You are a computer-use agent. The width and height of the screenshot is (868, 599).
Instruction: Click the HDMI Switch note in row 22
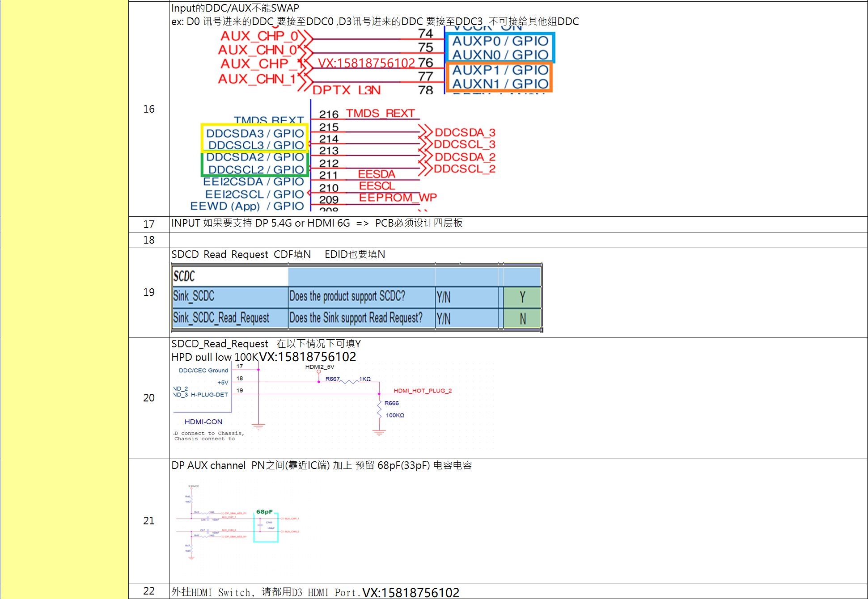coord(266,592)
